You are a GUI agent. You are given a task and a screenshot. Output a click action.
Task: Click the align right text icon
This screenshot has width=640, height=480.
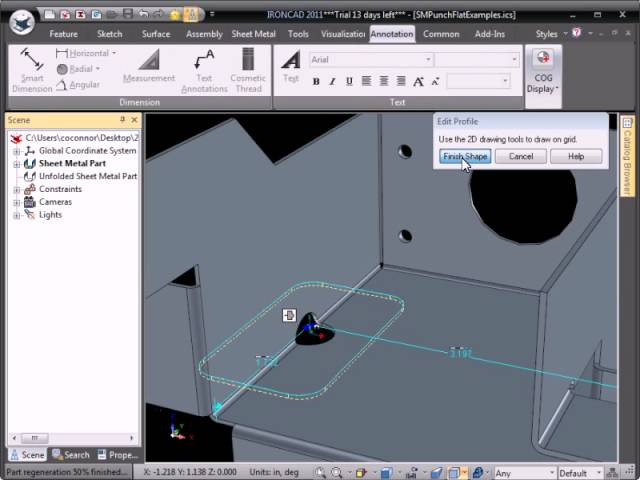click(401, 81)
